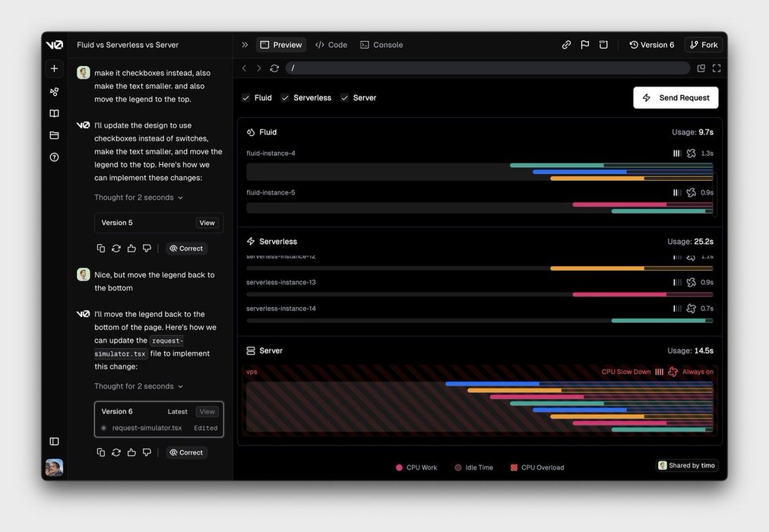Uncheck the Serverless checkbox
This screenshot has width=769, height=532.
pos(285,98)
